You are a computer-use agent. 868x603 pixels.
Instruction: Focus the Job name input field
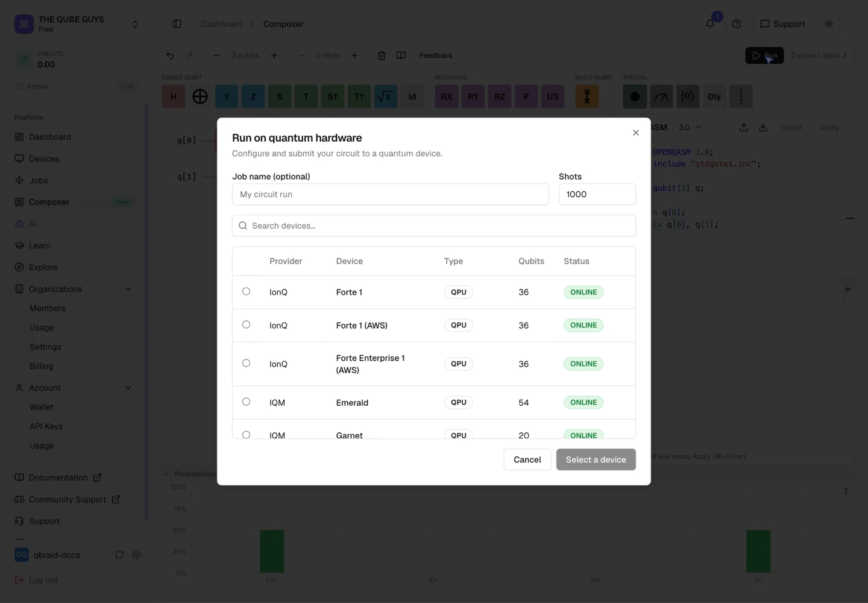pos(391,194)
